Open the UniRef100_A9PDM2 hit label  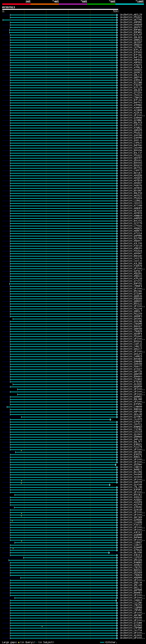pos(131,22)
